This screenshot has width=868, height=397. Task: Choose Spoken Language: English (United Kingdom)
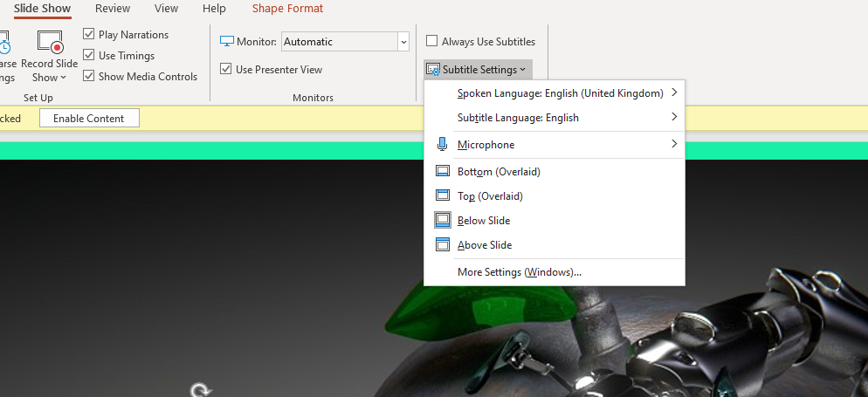click(x=555, y=92)
